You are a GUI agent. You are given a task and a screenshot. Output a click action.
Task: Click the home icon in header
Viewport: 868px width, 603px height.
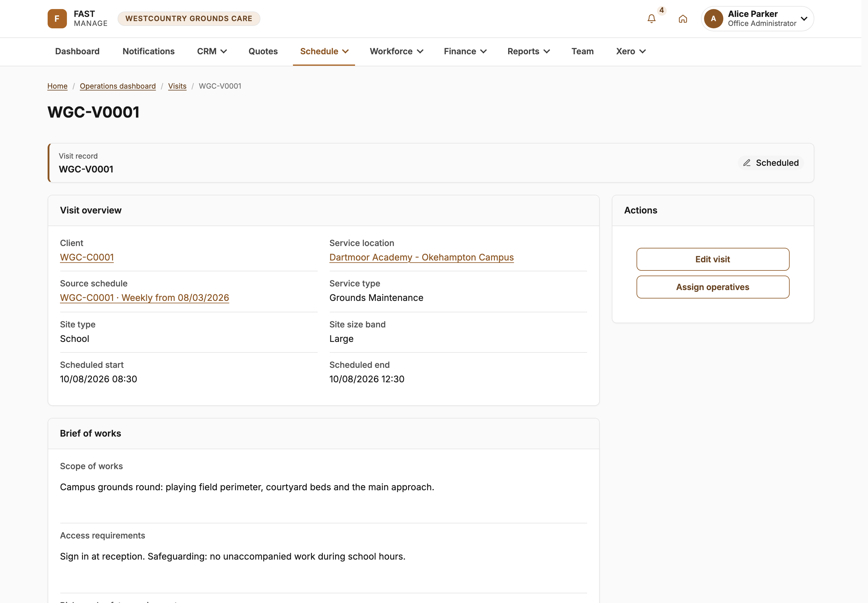[683, 19]
